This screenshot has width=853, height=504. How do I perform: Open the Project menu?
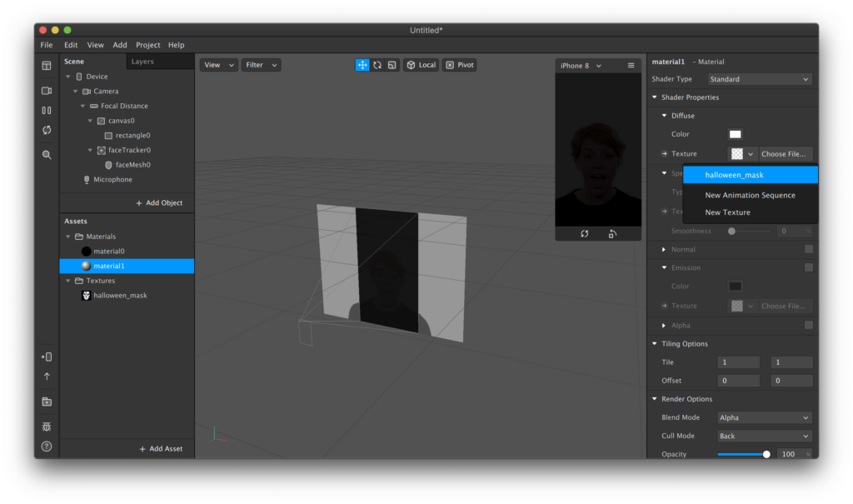pos(148,45)
